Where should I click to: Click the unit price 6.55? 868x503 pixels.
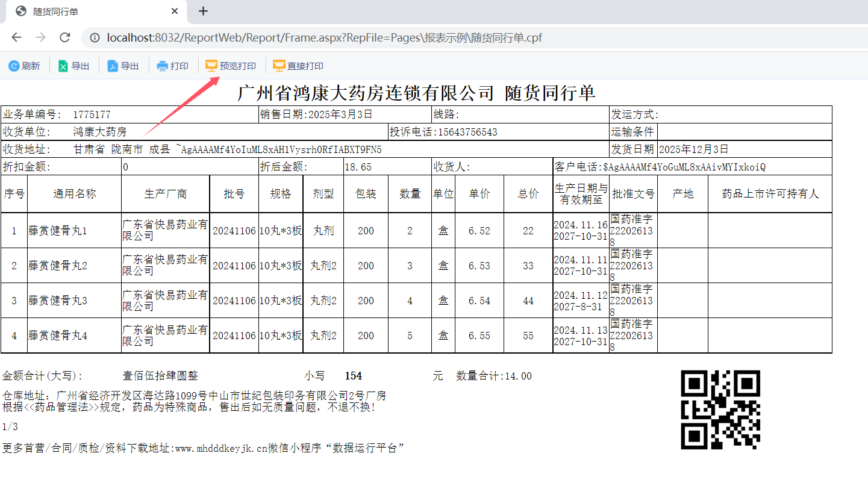point(479,336)
